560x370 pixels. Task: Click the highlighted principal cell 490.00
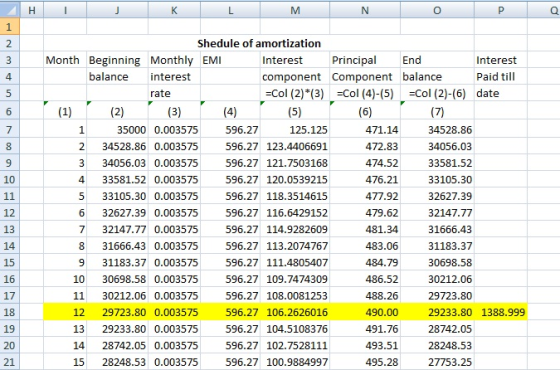click(365, 312)
